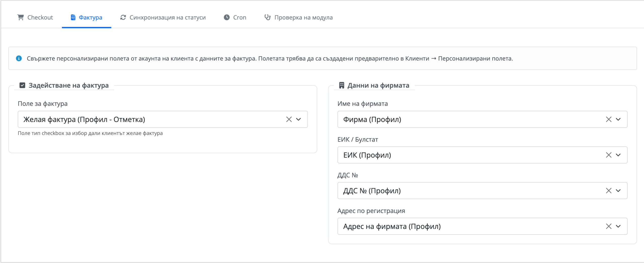Viewport: 644px width, 263px height.
Task: Clear the Фирма (Профил) selection
Action: [609, 119]
